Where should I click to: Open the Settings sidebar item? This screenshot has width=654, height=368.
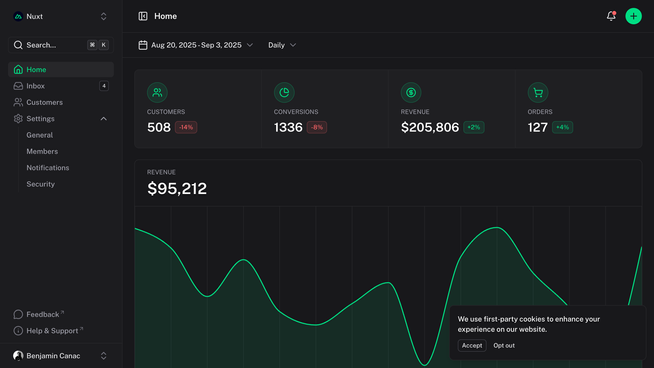[x=61, y=119]
